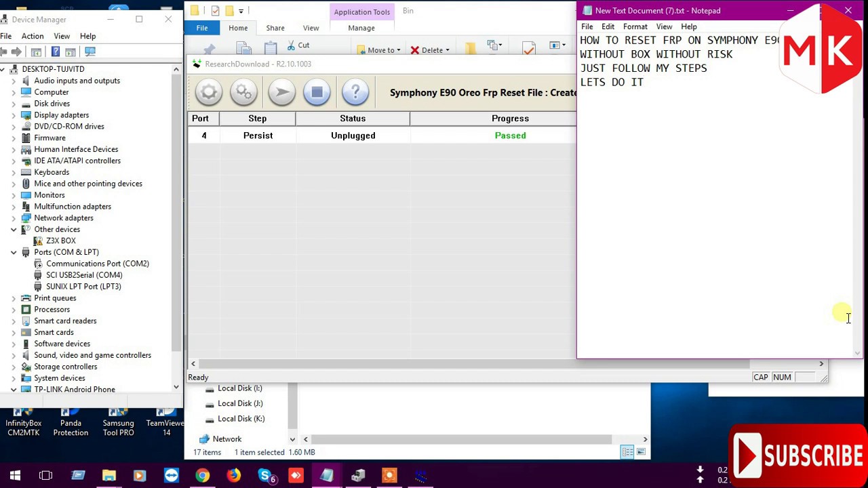Click the blue Help icon in Device Manager toolbar
The width and height of the screenshot is (868, 488).
pyautogui.click(x=56, y=52)
